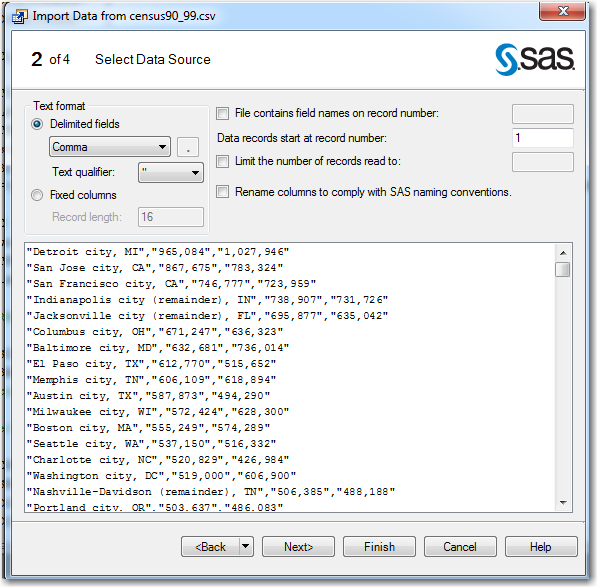The width and height of the screenshot is (597, 587).
Task: Select the Fixed columns radio button
Action: pyautogui.click(x=37, y=195)
